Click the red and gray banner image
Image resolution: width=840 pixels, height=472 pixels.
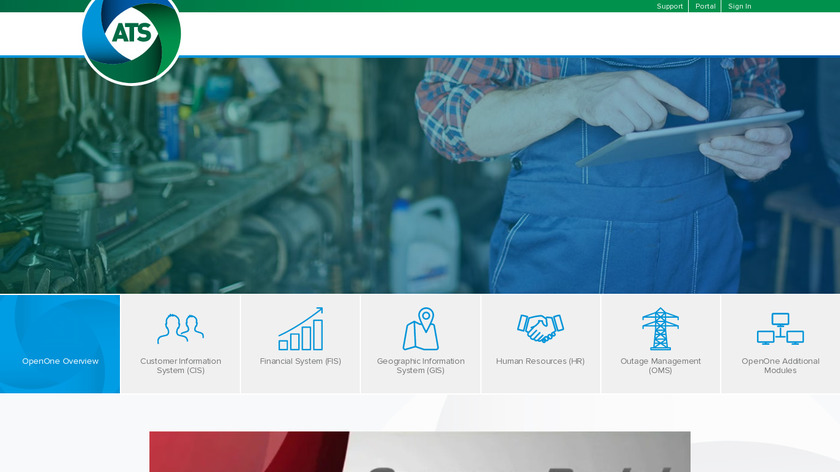coord(419,451)
